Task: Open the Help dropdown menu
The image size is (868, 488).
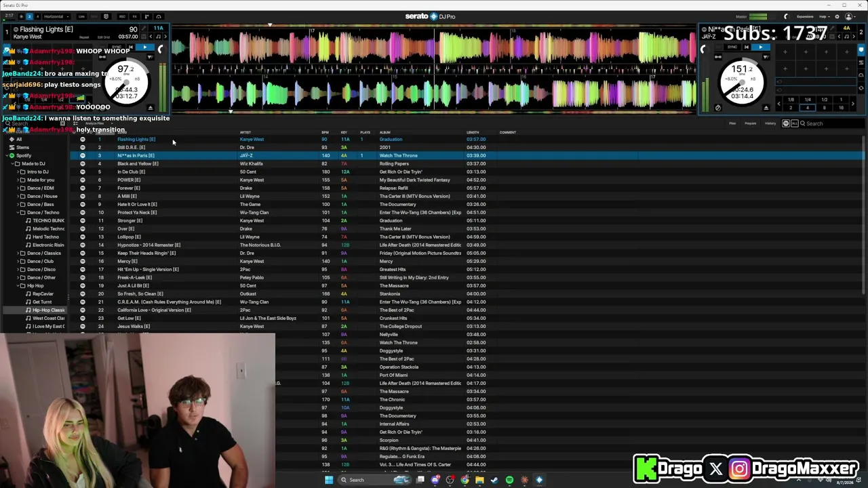Action: point(824,16)
